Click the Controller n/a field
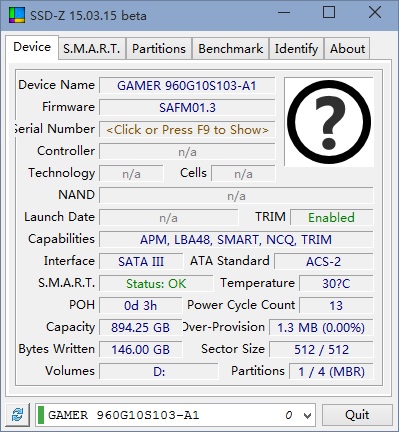Viewport: 399px width, 432px height. click(x=187, y=152)
